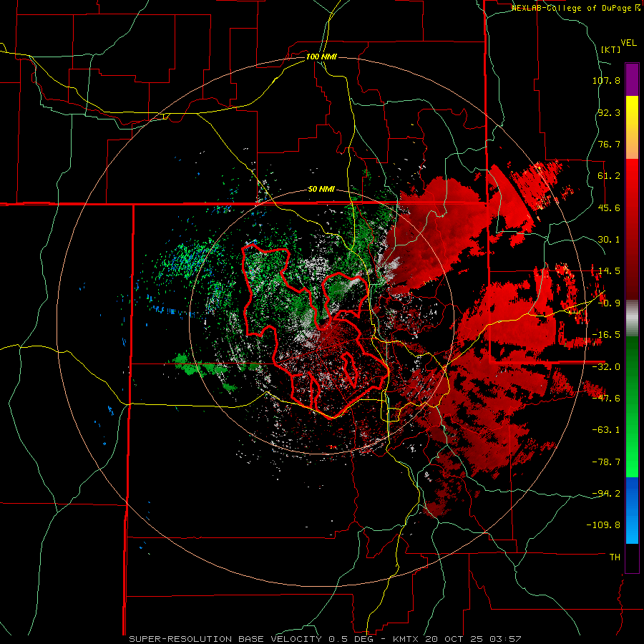Click the -78.7 scale value
The height and width of the screenshot is (644, 644).
pos(606,462)
